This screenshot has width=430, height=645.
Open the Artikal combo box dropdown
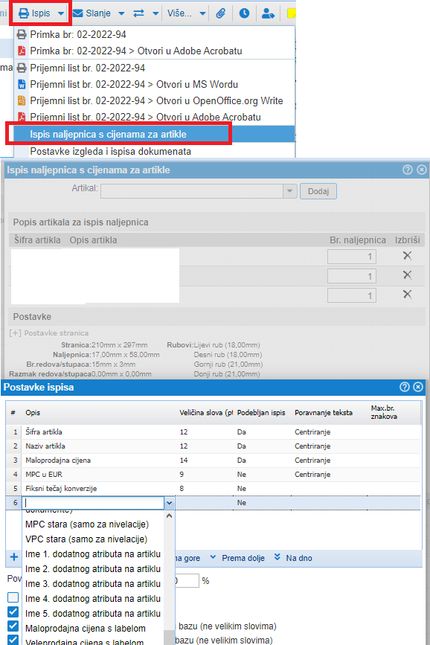[x=290, y=191]
